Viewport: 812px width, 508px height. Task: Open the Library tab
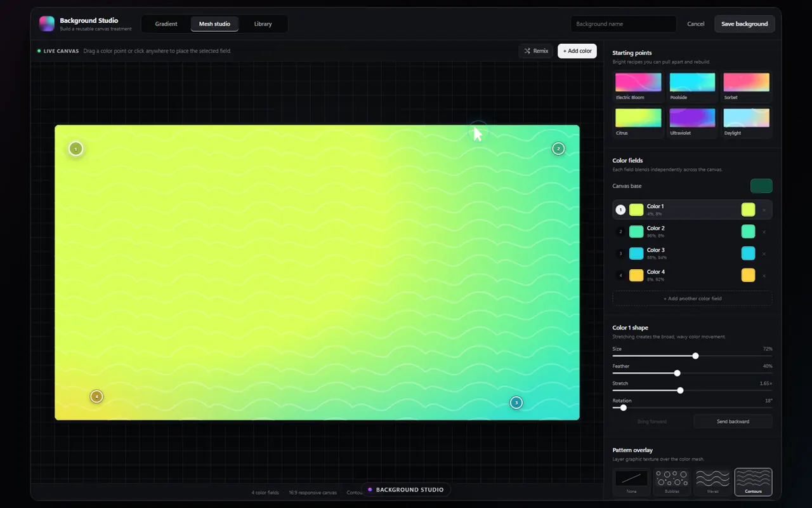pyautogui.click(x=263, y=24)
